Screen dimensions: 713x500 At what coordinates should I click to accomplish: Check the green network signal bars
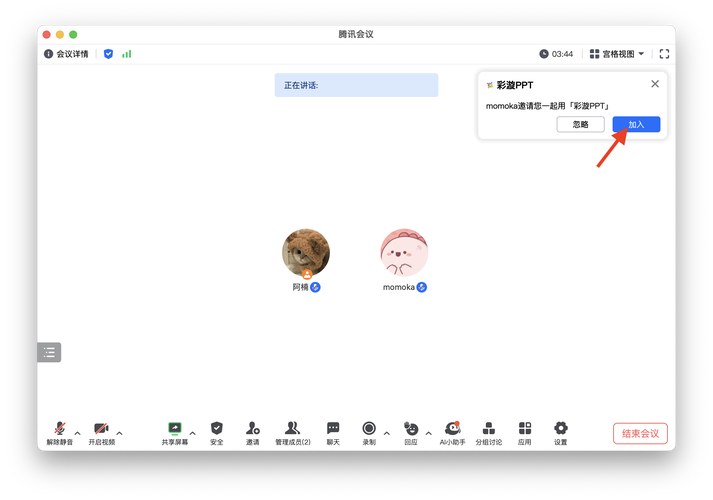pos(126,54)
